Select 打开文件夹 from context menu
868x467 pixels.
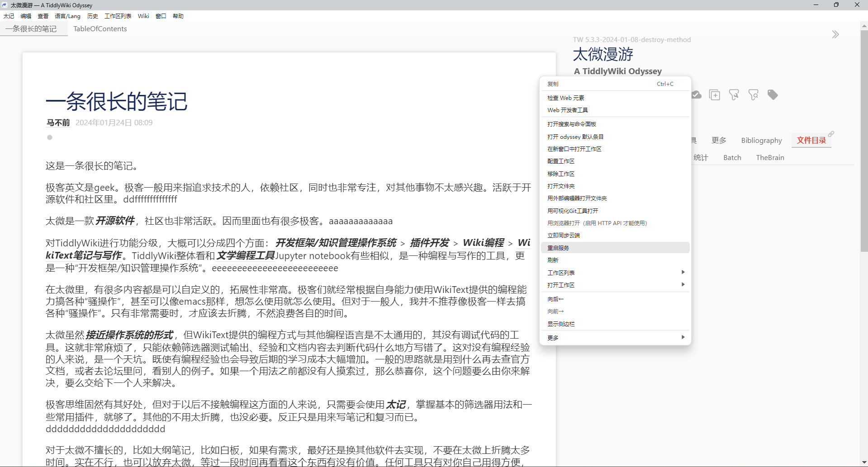pos(615,186)
